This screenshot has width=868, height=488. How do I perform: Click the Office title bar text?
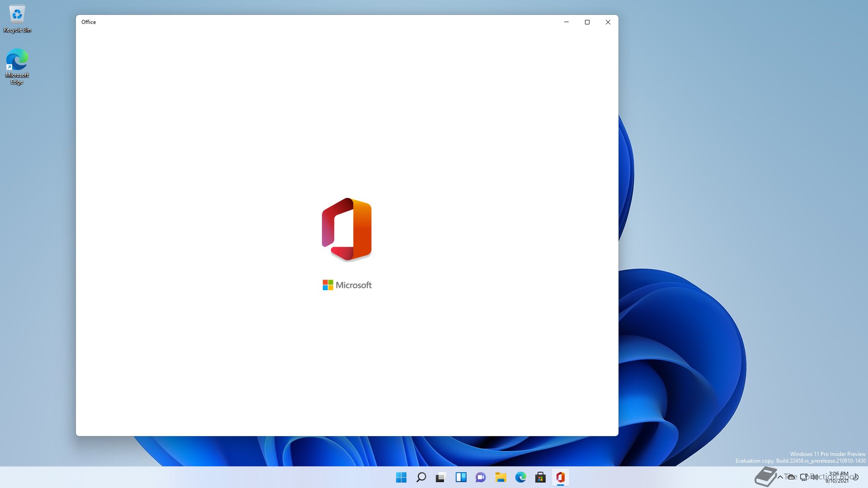point(89,22)
